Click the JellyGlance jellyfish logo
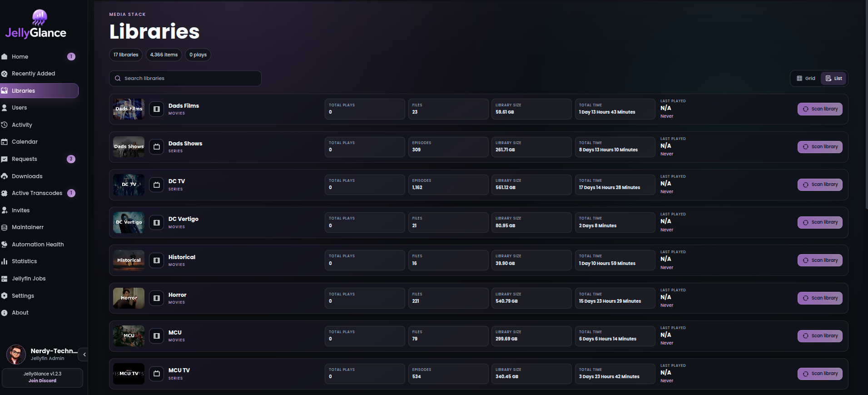 (40, 18)
